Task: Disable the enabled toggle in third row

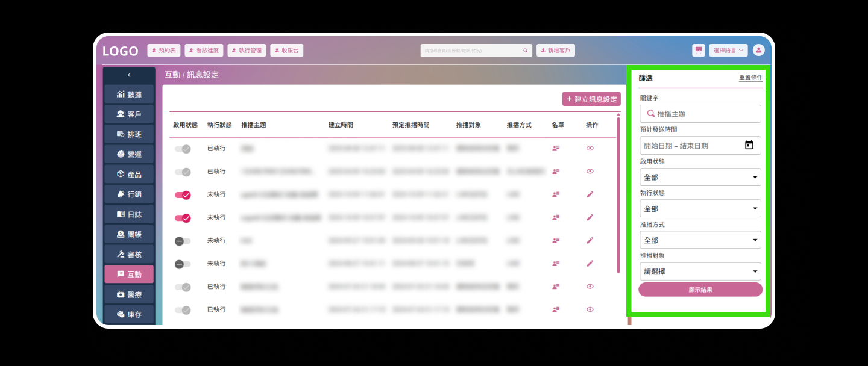Action: [x=183, y=195]
